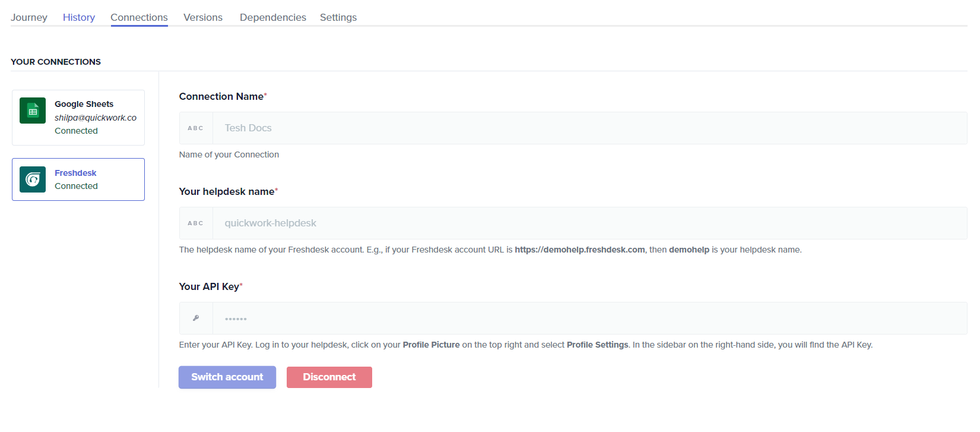Click the Google Sheets app icon
Viewport: 980px width, 432px height.
coord(33,111)
